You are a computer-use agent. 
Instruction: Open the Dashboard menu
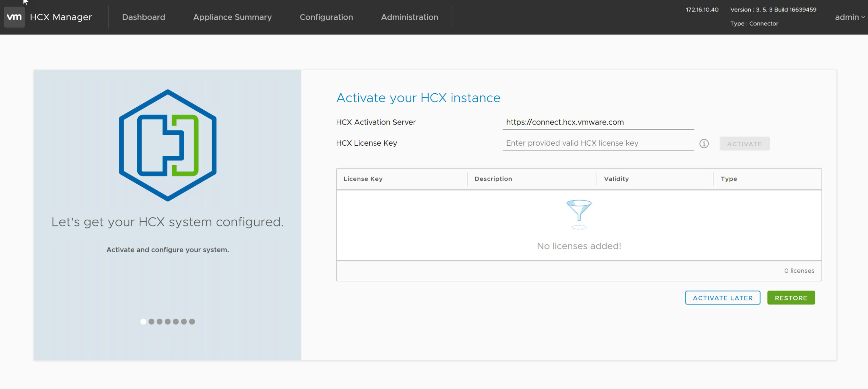[x=143, y=17]
